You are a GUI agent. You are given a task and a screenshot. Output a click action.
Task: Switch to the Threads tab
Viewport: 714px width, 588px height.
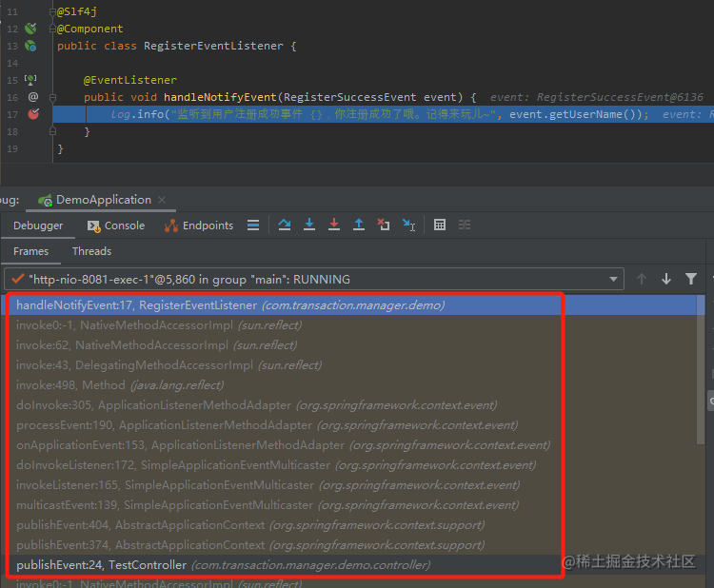coord(91,251)
